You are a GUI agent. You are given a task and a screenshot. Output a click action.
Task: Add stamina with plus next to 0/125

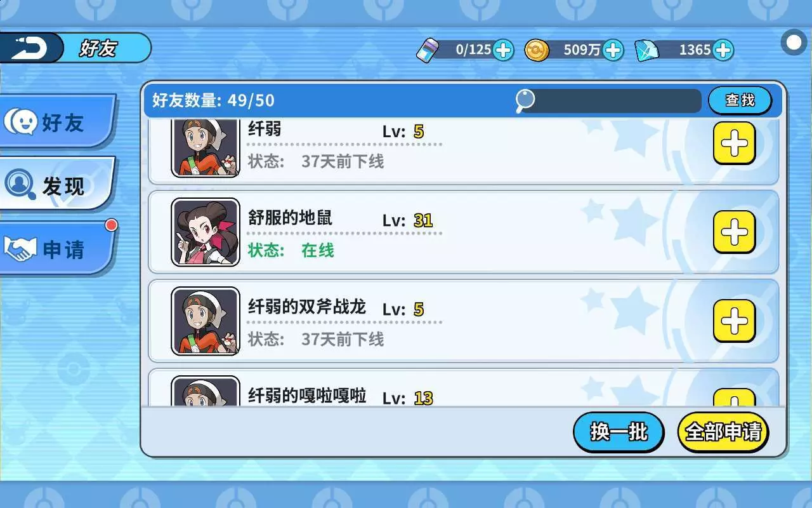click(x=503, y=50)
